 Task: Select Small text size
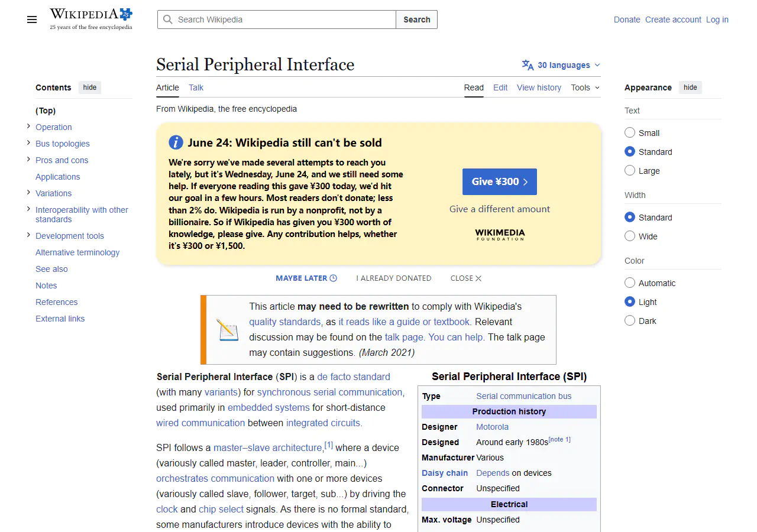click(x=630, y=133)
